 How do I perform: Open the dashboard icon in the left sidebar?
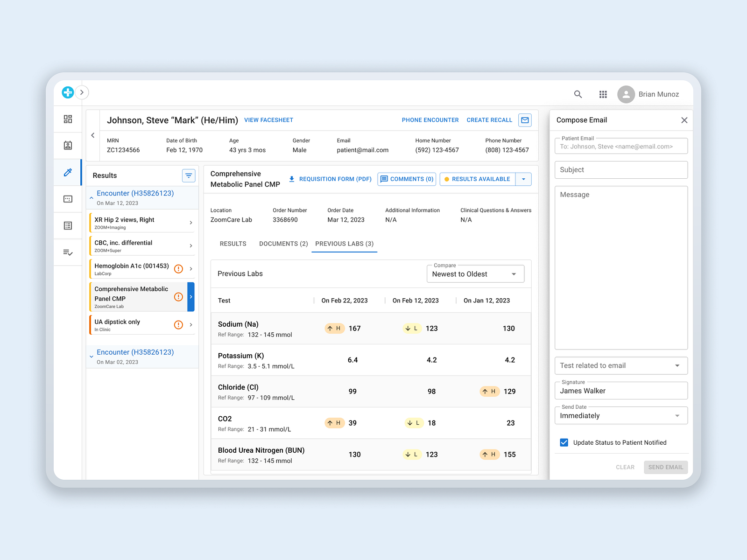point(67,119)
